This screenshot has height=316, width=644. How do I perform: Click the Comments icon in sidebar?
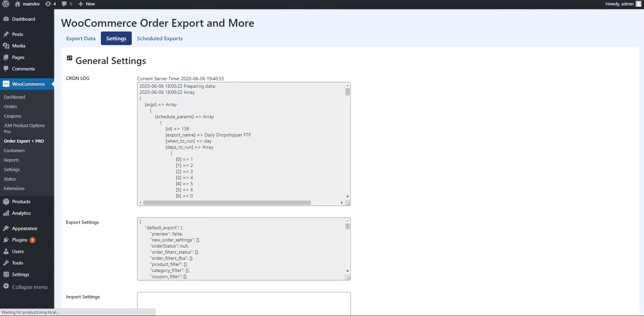pos(6,69)
